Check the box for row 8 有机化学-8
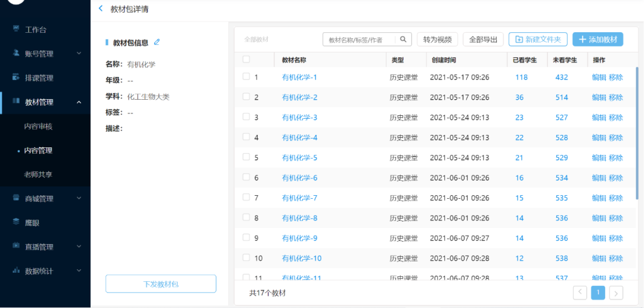 pos(246,217)
